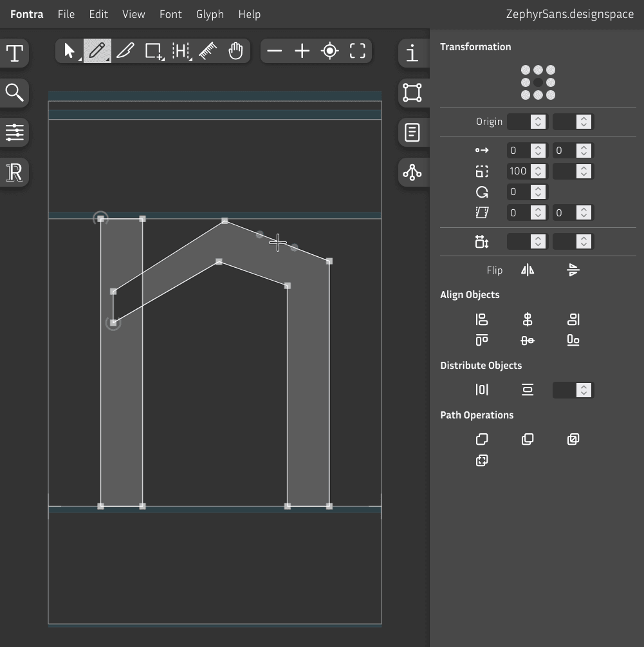This screenshot has width=644, height=647.
Task: Grab the Hand pan tool
Action: pos(235,51)
